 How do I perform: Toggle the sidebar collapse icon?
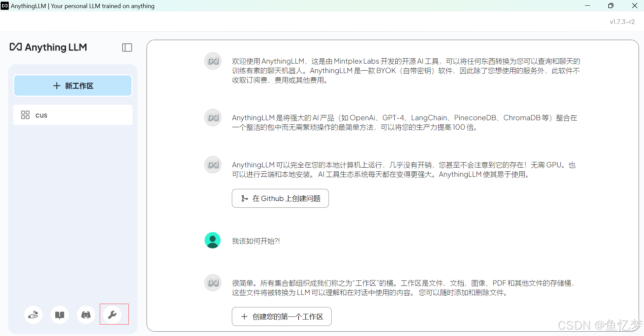coord(127,47)
